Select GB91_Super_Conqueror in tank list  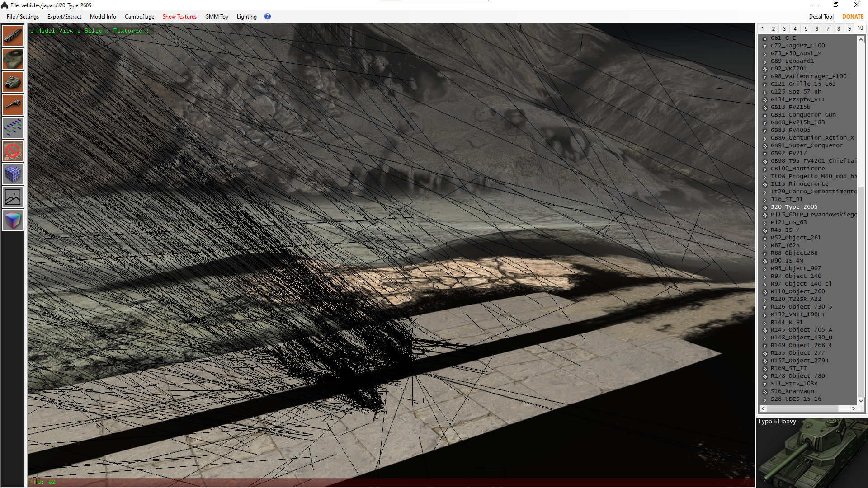coord(807,145)
